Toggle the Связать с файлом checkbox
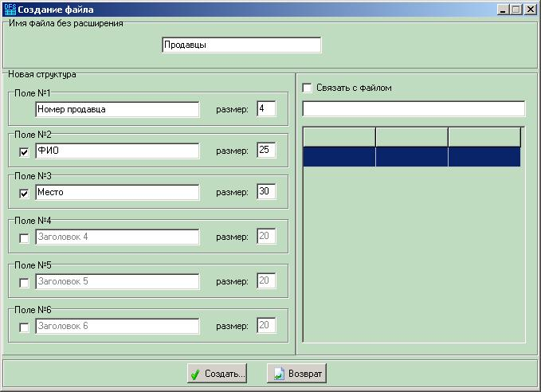The image size is (541, 392). pyautogui.click(x=308, y=88)
